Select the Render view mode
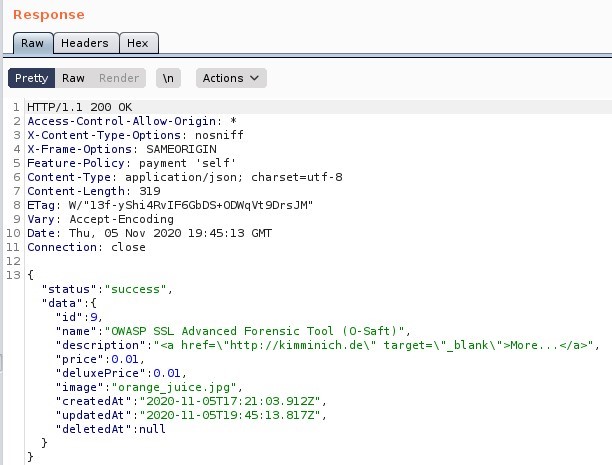This screenshot has height=465, width=612. coord(119,78)
